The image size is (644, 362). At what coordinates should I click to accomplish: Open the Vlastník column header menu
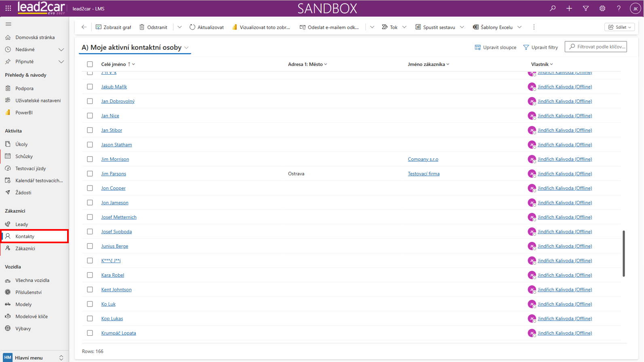[x=542, y=64]
